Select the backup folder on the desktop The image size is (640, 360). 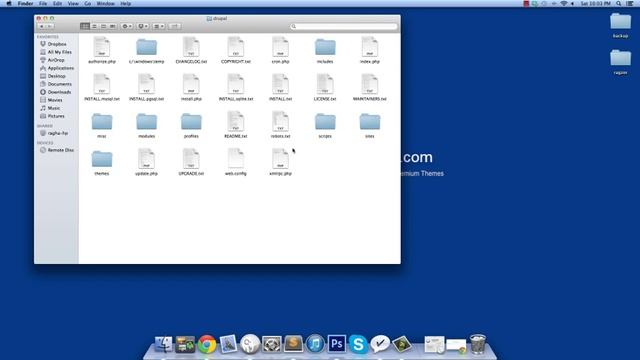(x=620, y=22)
